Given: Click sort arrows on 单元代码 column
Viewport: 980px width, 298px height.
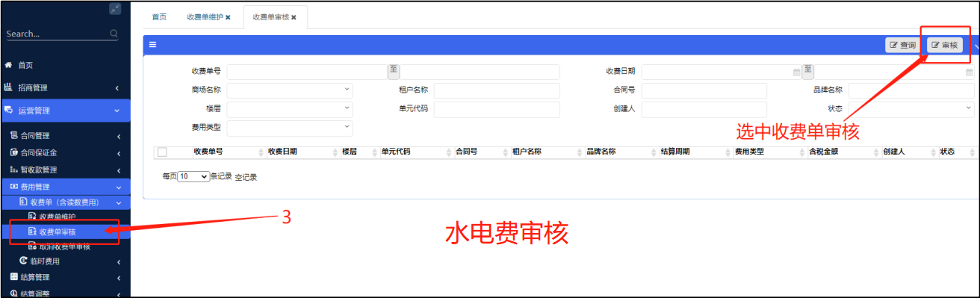Looking at the screenshot, I should tap(448, 152).
